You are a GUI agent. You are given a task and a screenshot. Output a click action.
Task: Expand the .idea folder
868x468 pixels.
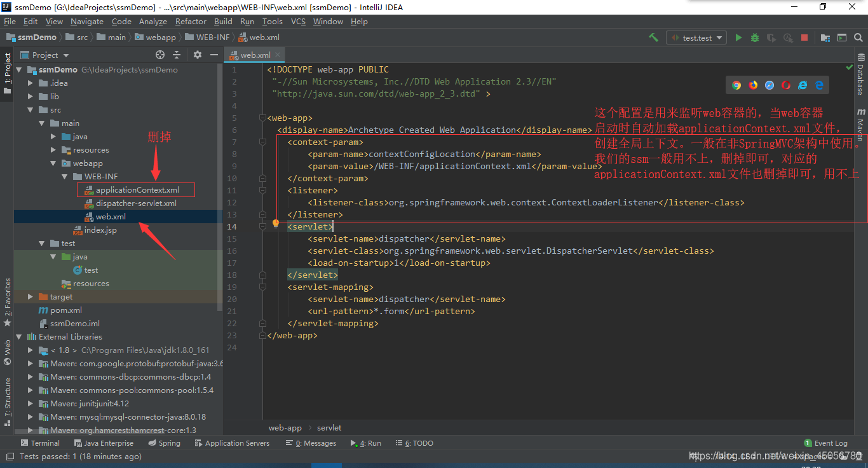tap(31, 83)
